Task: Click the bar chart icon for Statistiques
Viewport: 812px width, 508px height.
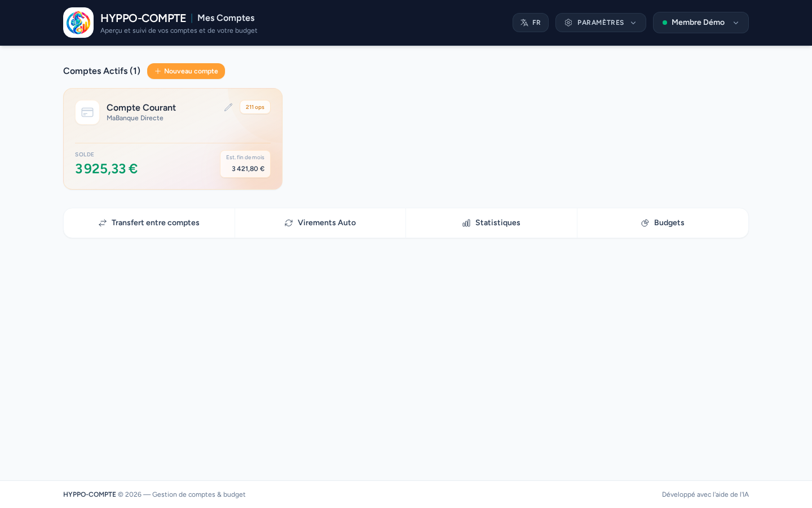Action: click(x=466, y=223)
